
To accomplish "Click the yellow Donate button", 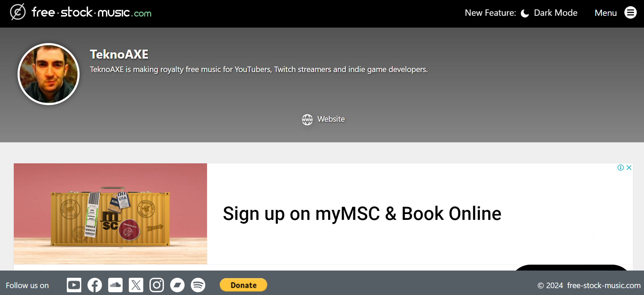I will tap(243, 285).
